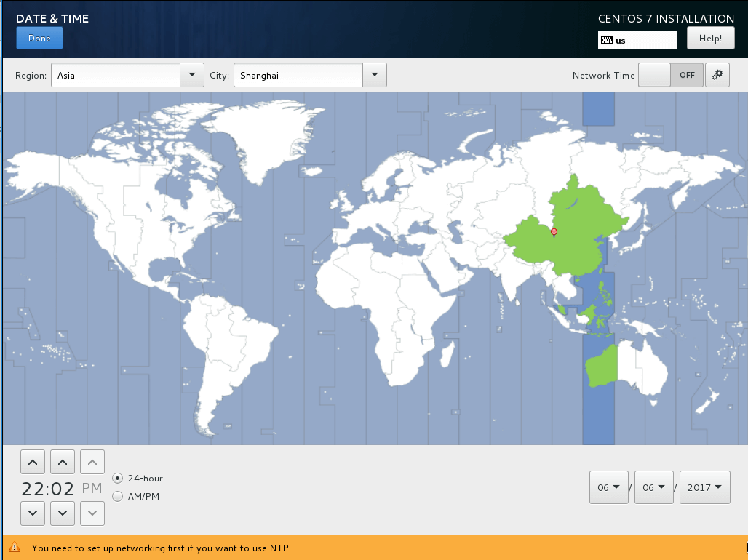The height and width of the screenshot is (560, 748).
Task: Click the PM indicator next to time
Action: (x=92, y=488)
